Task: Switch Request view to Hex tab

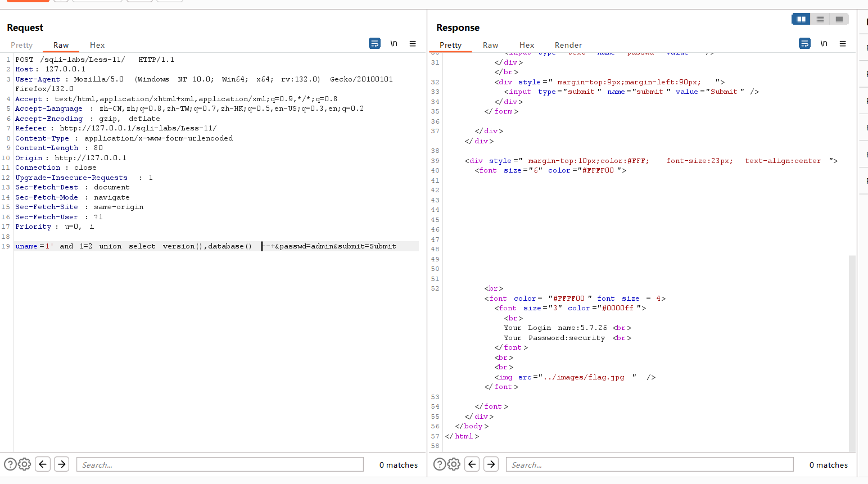Action: coord(97,45)
